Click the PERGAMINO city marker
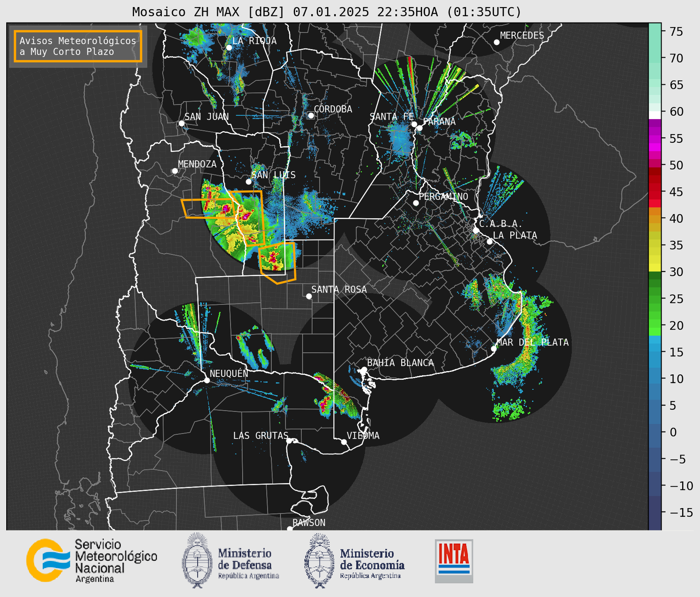The height and width of the screenshot is (597, 700). coord(416,203)
